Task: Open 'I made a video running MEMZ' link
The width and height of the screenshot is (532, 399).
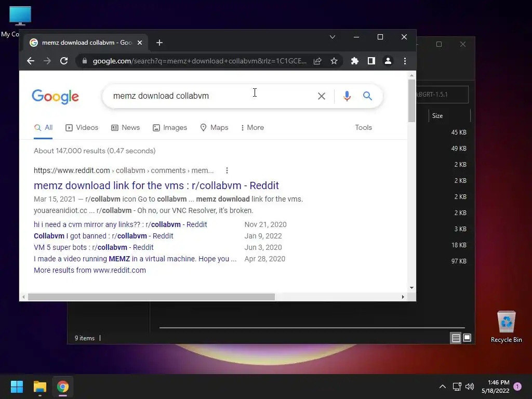Action: (x=135, y=259)
